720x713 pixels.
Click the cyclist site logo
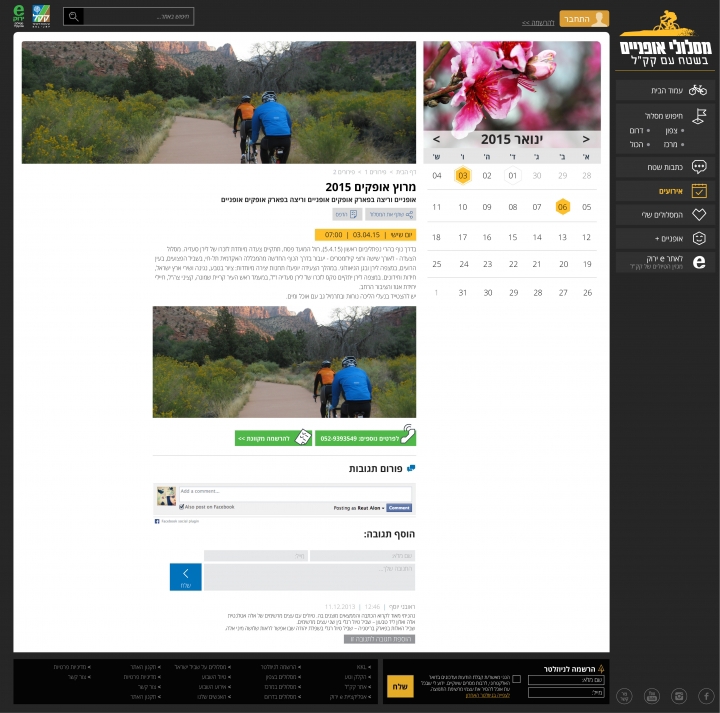point(665,39)
